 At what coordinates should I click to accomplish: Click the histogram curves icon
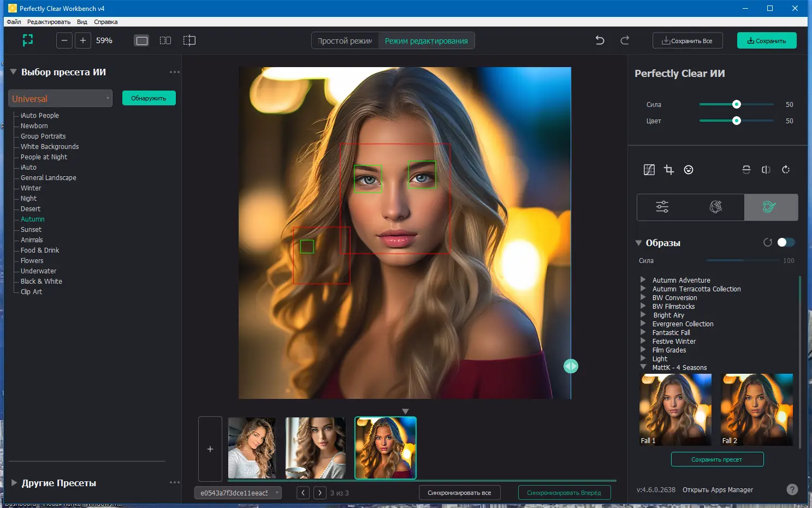coord(649,170)
